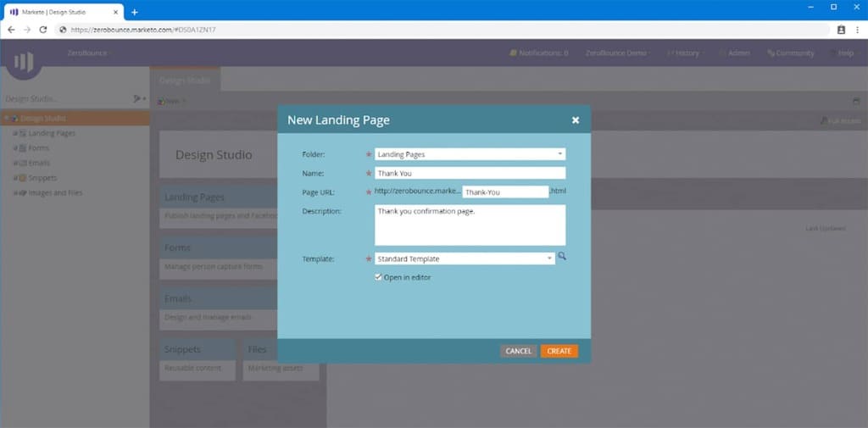Open the ZeroBounce Demo user menu
This screenshot has width=868, height=428.
(617, 53)
